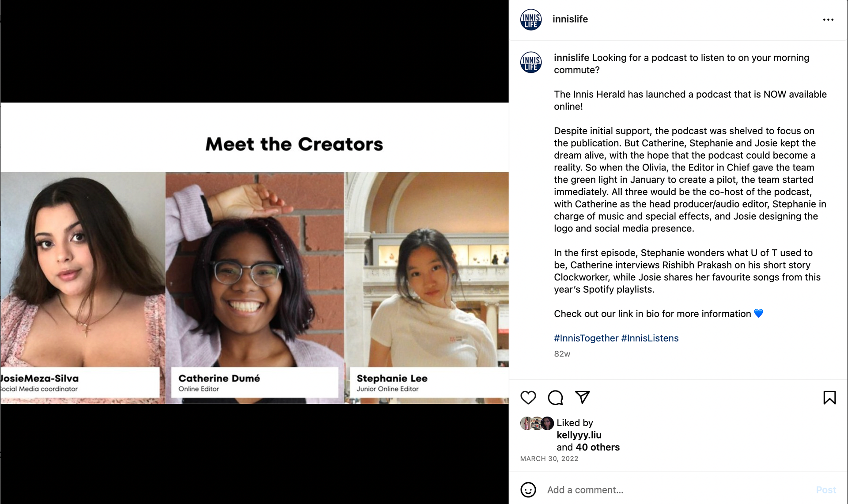Click the March 30, 2022 date stamp
Image resolution: width=848 pixels, height=504 pixels.
click(549, 459)
